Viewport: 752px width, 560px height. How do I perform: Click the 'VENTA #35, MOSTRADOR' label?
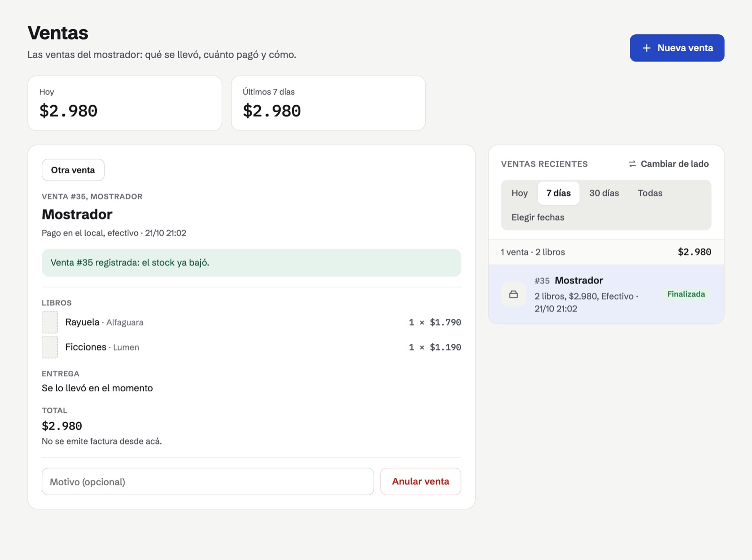92,196
